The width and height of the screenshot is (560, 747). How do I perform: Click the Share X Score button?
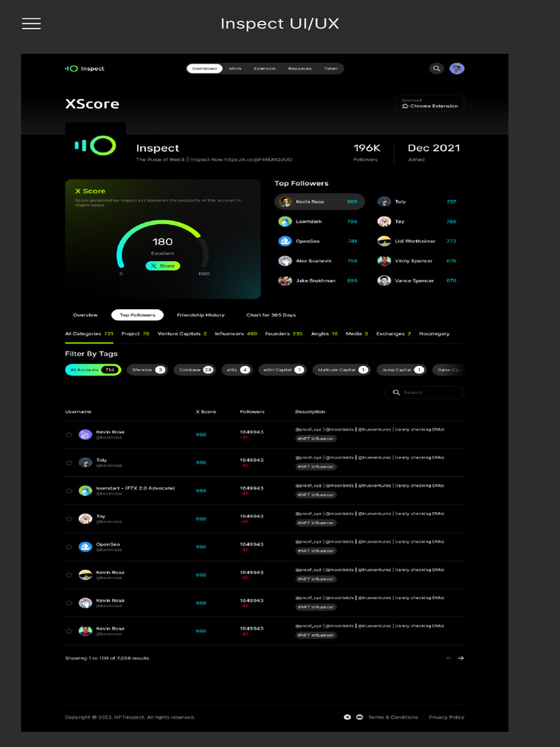[x=163, y=266]
